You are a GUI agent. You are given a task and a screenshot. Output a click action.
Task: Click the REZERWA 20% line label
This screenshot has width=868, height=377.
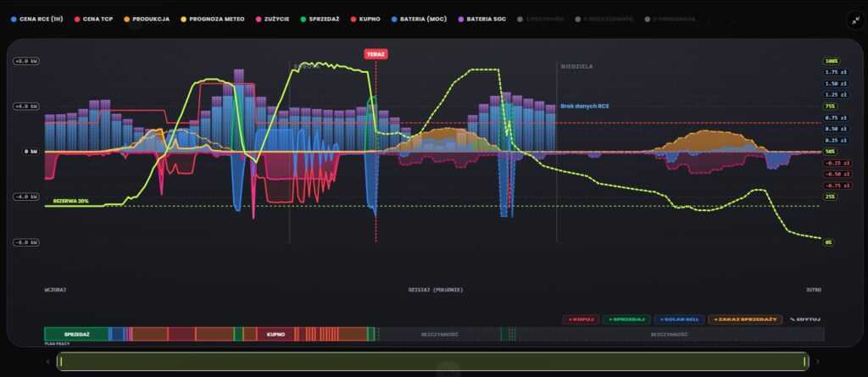point(71,201)
